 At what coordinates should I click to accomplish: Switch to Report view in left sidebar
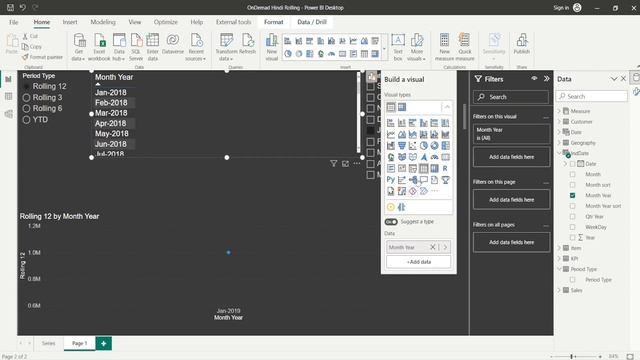click(8, 79)
